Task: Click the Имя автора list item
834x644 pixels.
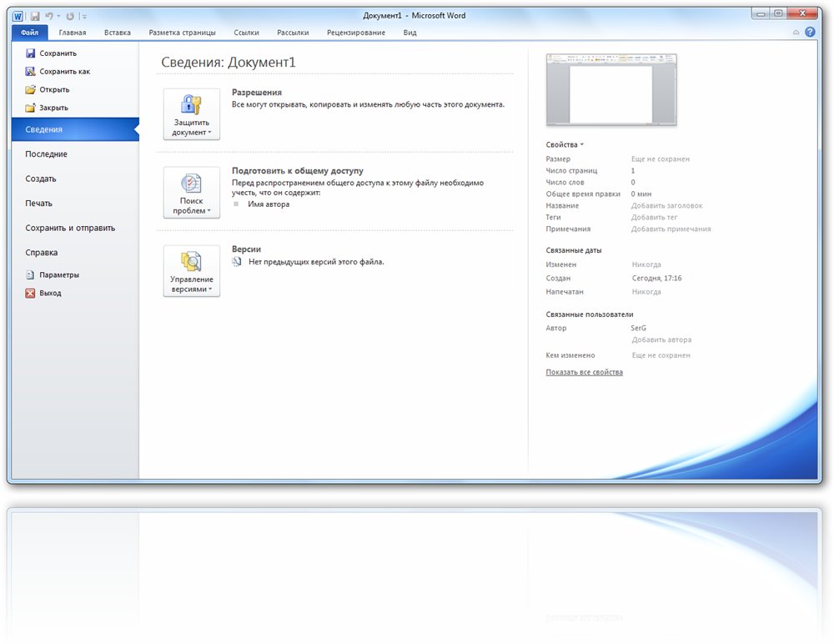Action: pos(269,204)
